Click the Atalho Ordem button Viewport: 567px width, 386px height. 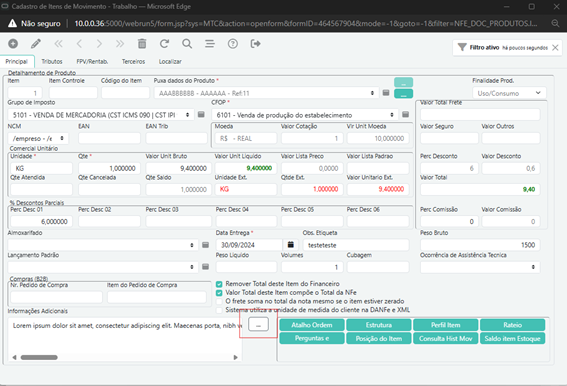point(312,325)
